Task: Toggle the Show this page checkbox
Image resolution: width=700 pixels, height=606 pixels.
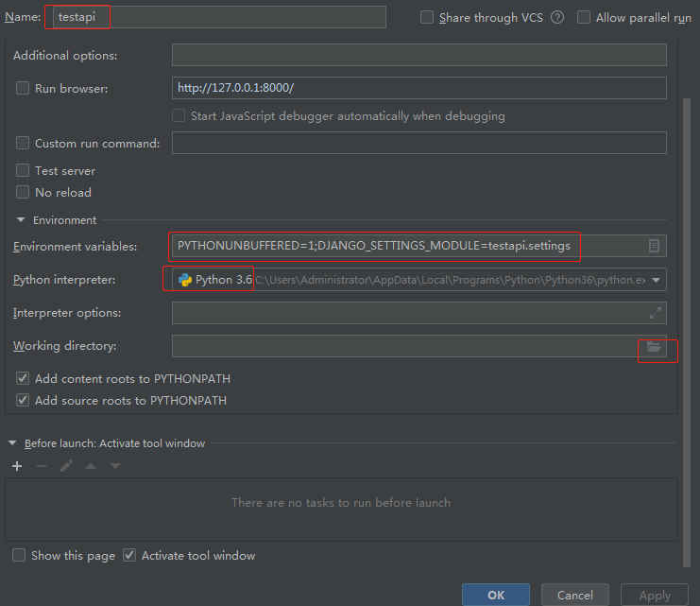Action: click(19, 555)
